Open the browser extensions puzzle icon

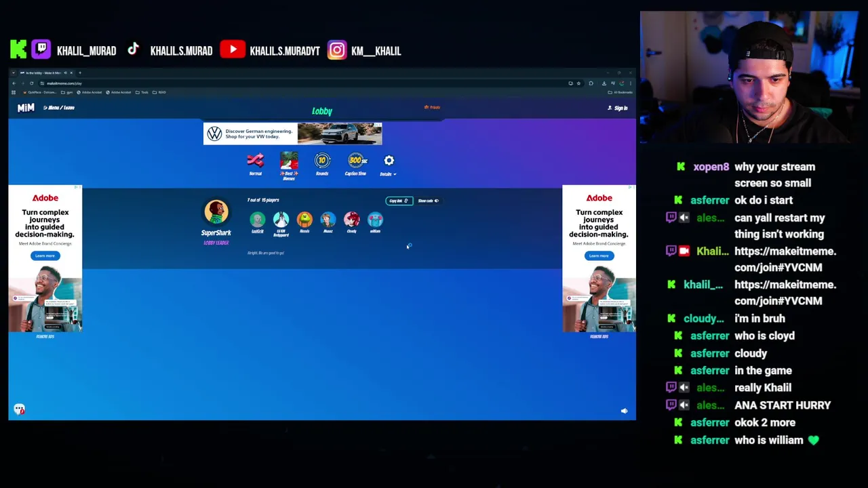(591, 83)
